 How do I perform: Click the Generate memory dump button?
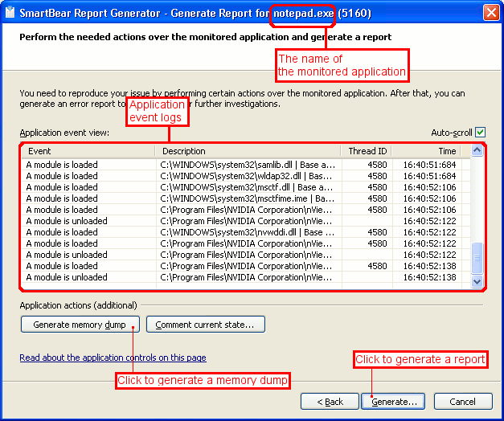click(80, 325)
